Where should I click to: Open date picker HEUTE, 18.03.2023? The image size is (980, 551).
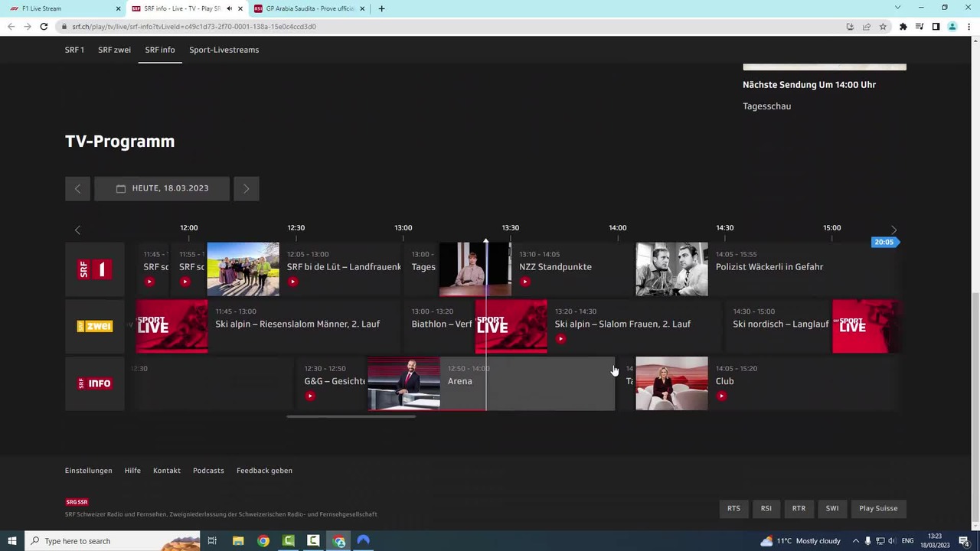pos(162,188)
